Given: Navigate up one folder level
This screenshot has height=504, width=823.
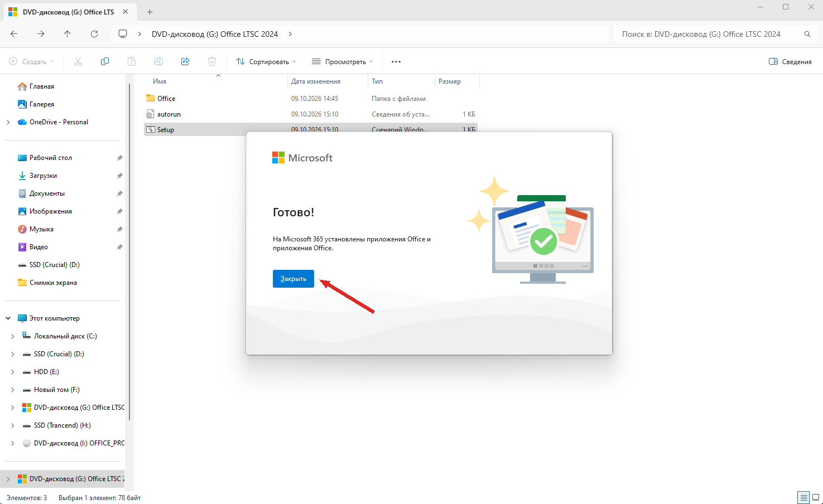Looking at the screenshot, I should 68,34.
